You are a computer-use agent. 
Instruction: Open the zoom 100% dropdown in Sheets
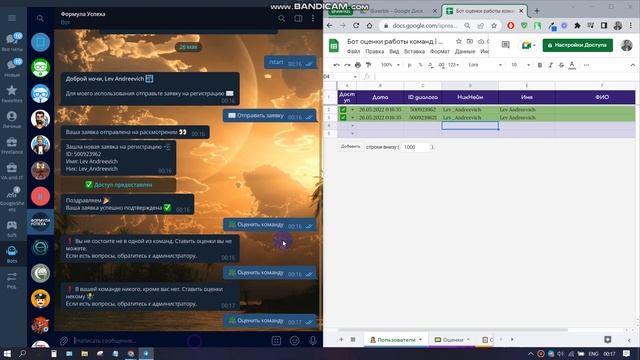pos(390,65)
